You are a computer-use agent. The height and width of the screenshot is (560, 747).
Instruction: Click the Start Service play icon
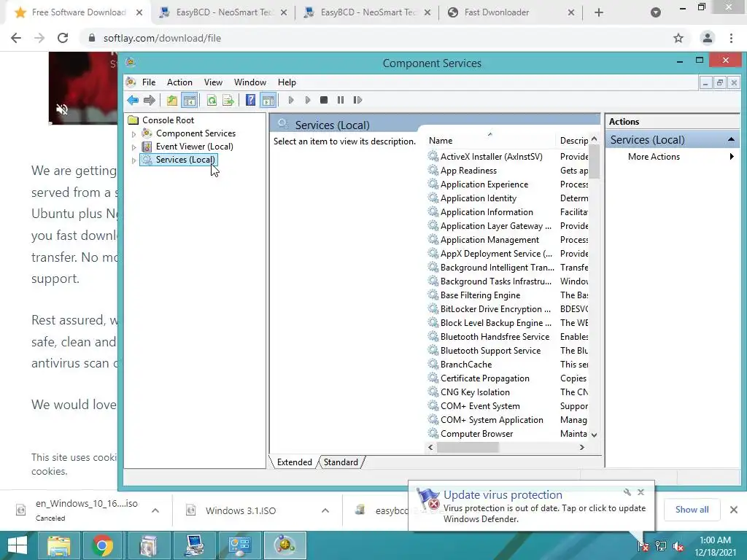point(291,100)
